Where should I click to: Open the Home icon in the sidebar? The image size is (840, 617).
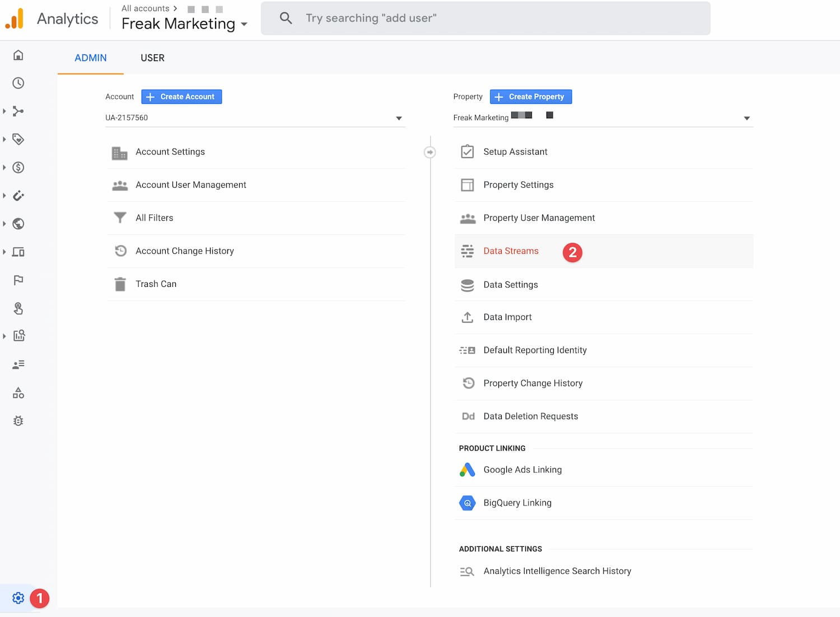pos(18,55)
